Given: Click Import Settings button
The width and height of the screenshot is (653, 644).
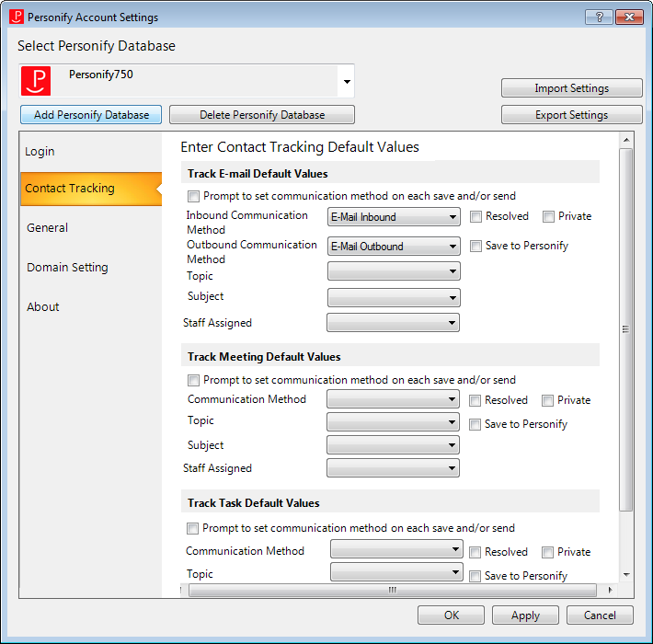Looking at the screenshot, I should pos(572,88).
